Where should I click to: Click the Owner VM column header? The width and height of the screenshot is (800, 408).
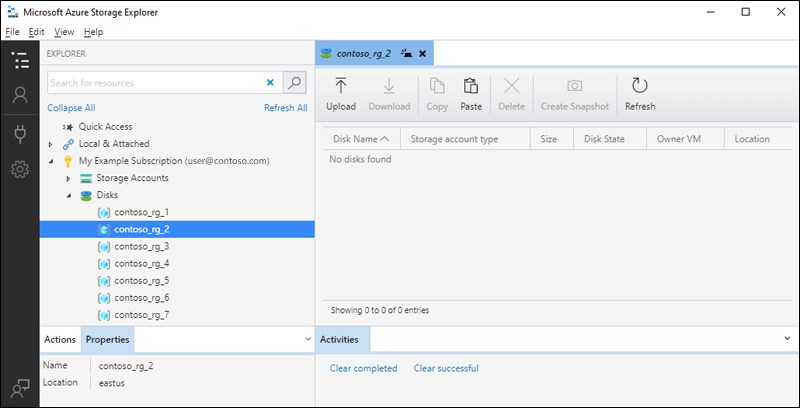(x=685, y=139)
